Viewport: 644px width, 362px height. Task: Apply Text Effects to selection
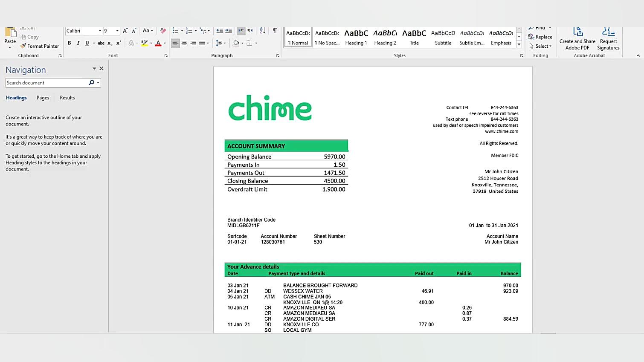coord(131,43)
